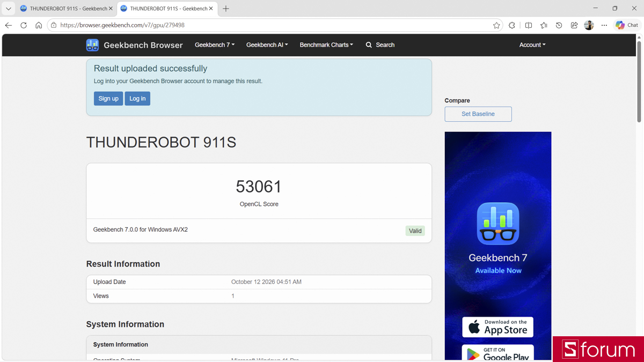Open the browser History icon
This screenshot has height=362, width=644.
(559, 25)
